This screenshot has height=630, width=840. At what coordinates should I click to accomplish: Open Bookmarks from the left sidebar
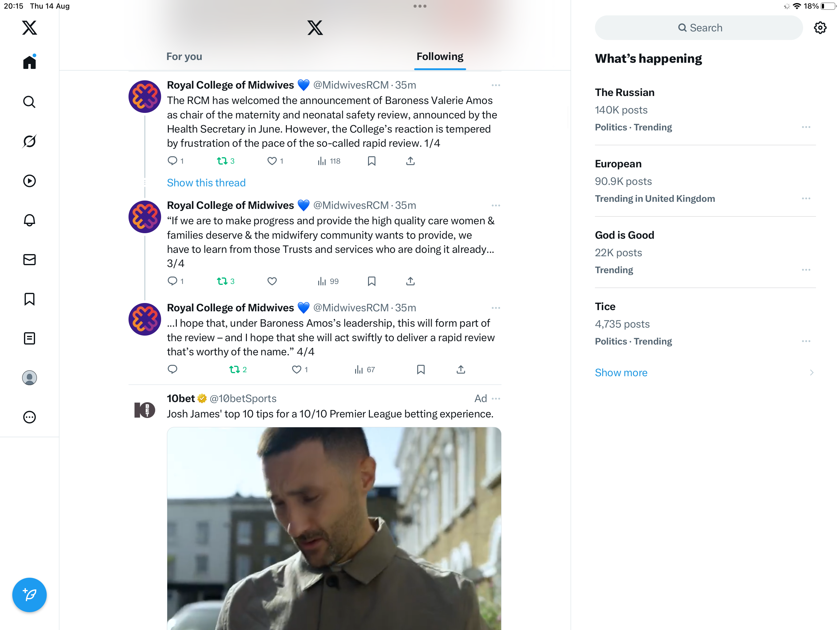pyautogui.click(x=29, y=299)
